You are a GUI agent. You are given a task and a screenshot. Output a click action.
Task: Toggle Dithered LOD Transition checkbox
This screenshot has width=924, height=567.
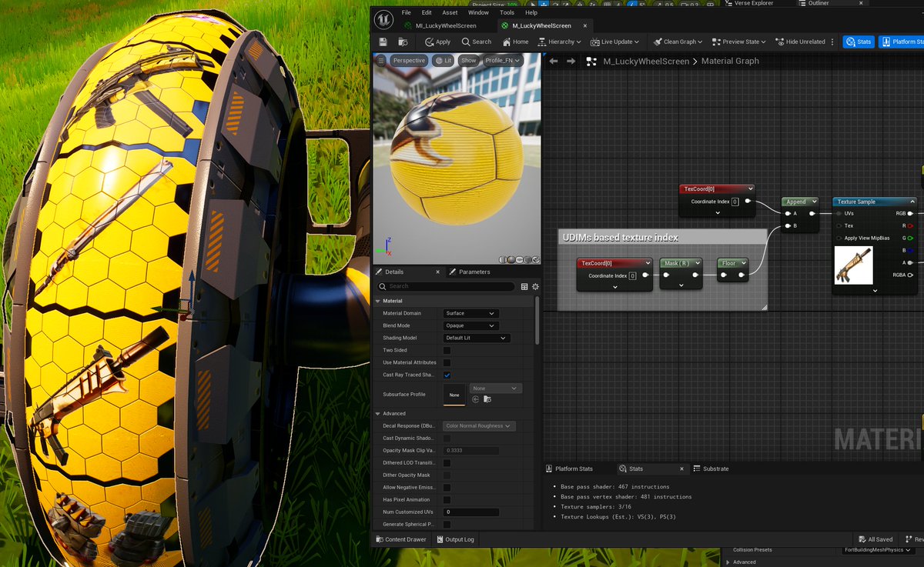(x=447, y=462)
